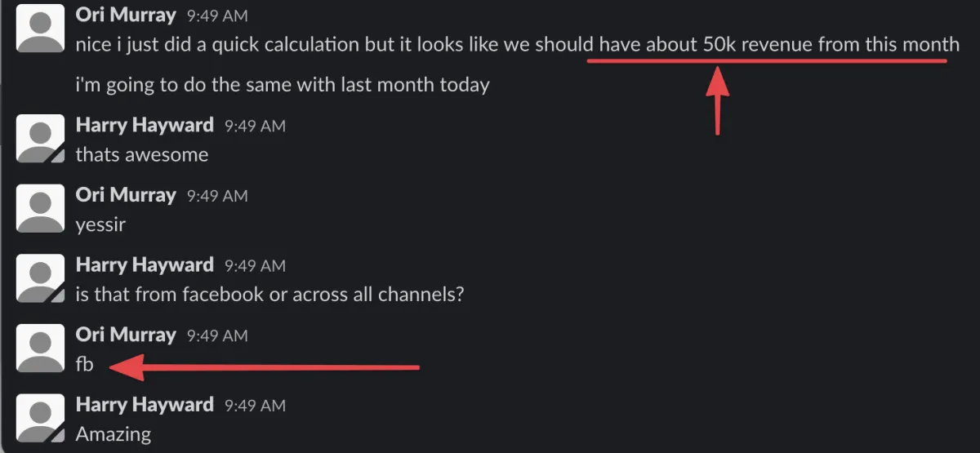This screenshot has height=453, width=980.
Task: Click the timestamp on Ori Murray's "fb" message
Action: pyautogui.click(x=217, y=336)
